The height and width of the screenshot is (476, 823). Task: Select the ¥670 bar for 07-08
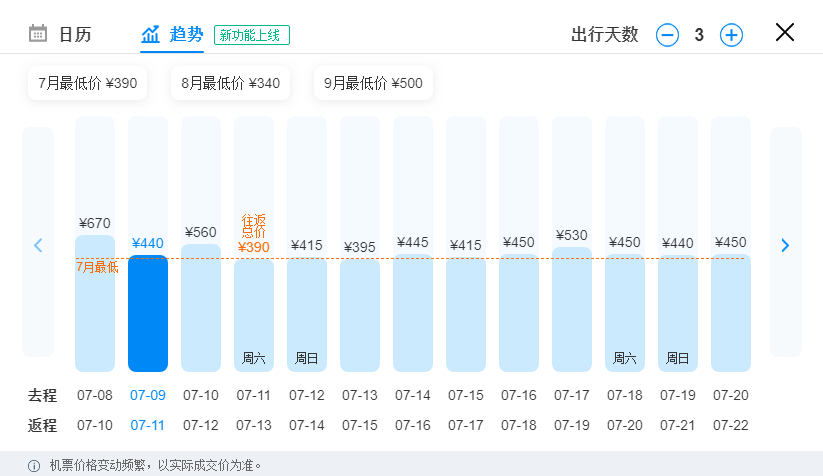click(95, 303)
